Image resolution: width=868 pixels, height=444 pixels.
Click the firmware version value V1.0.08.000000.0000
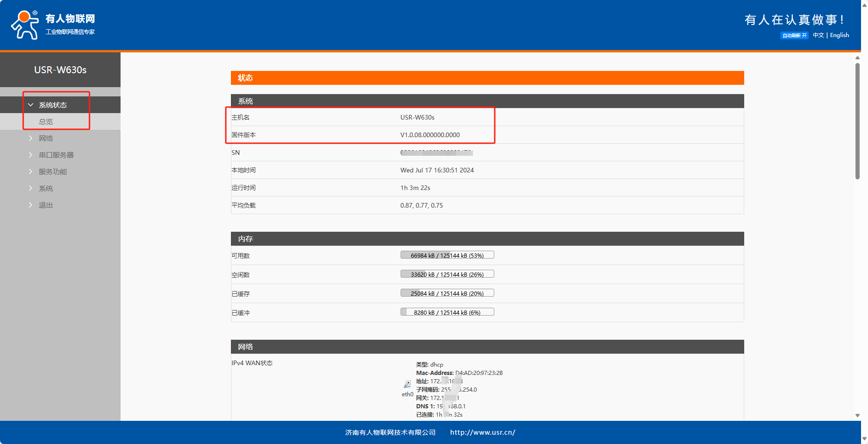(430, 135)
